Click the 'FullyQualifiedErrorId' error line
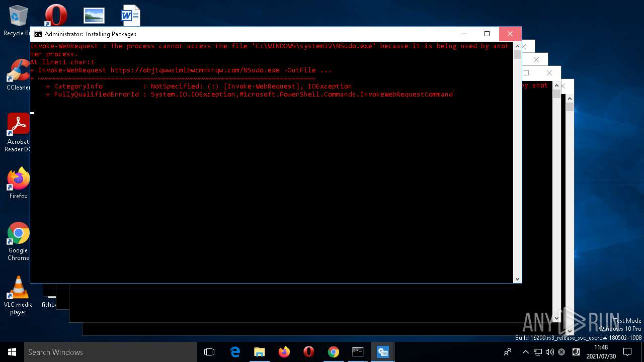This screenshot has height=362, width=644. [250, 95]
